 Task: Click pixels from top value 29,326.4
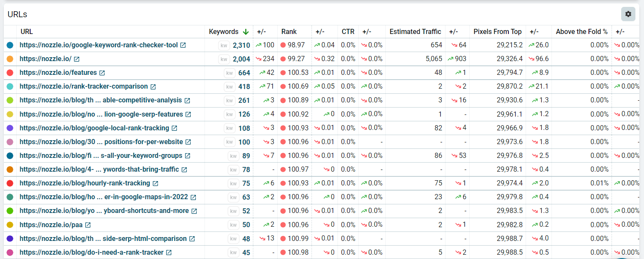coord(510,59)
